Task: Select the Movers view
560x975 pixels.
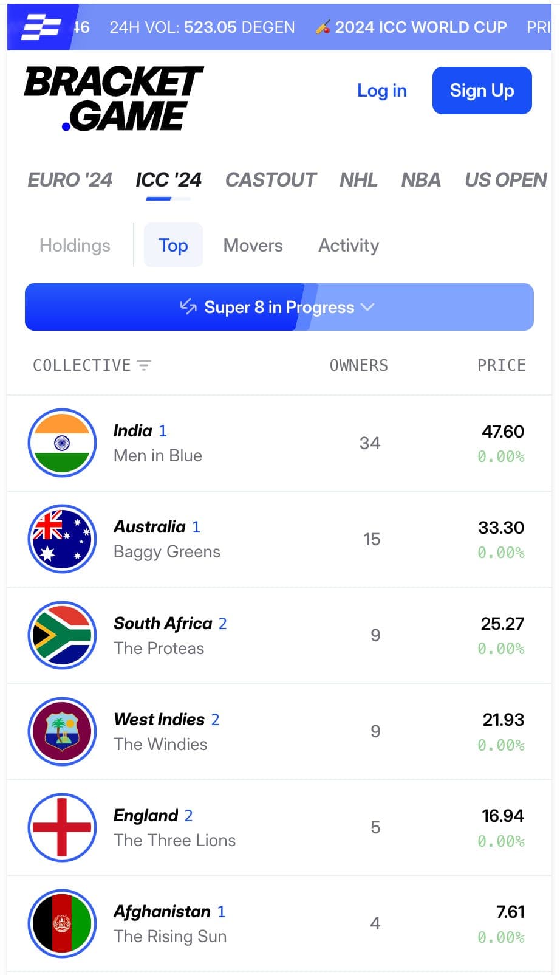Action: point(253,246)
